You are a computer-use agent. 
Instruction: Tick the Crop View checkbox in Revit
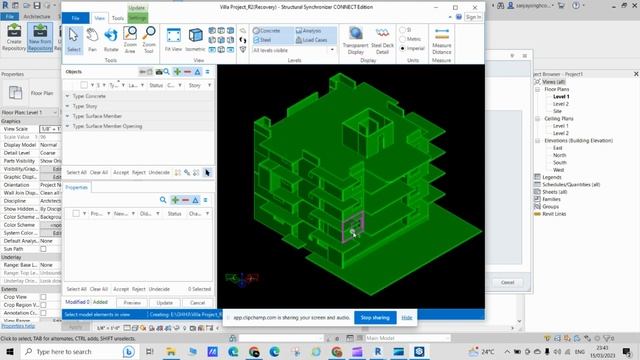point(43,297)
